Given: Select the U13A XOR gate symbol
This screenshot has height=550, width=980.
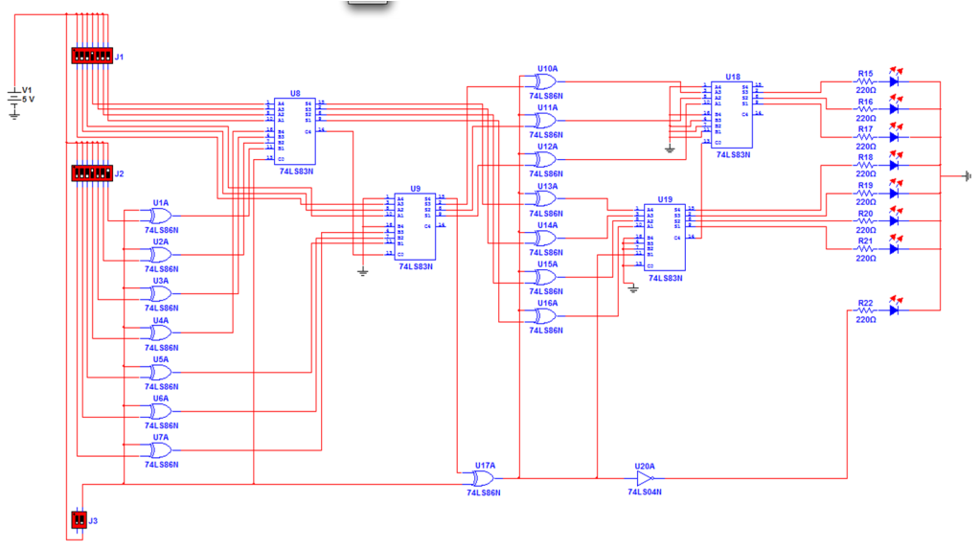Looking at the screenshot, I should 545,198.
